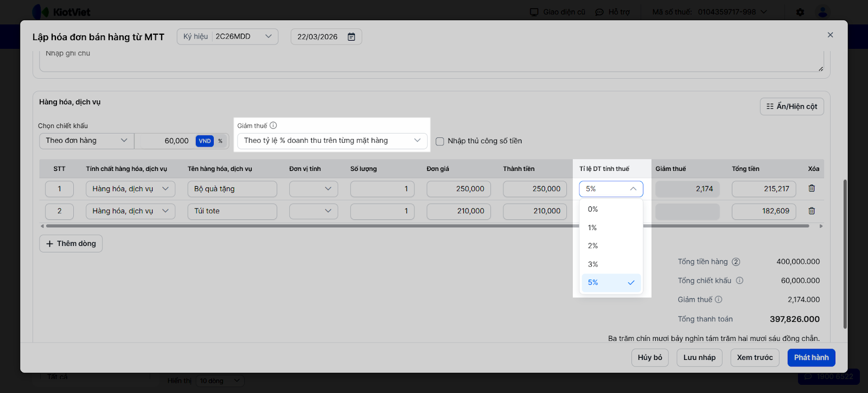The image size is (868, 393).
Task: Open the Ký hiệu 2C26MDD dropdown
Action: point(227,36)
